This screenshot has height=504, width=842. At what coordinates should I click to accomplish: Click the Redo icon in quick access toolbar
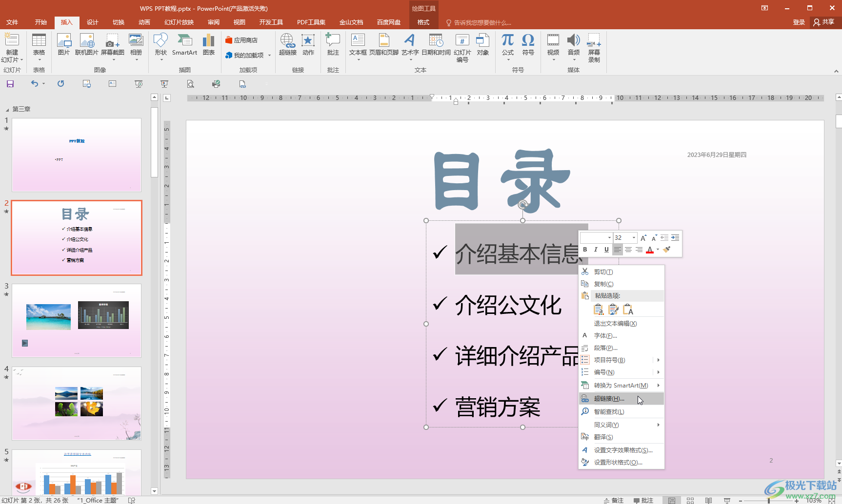pos(60,84)
